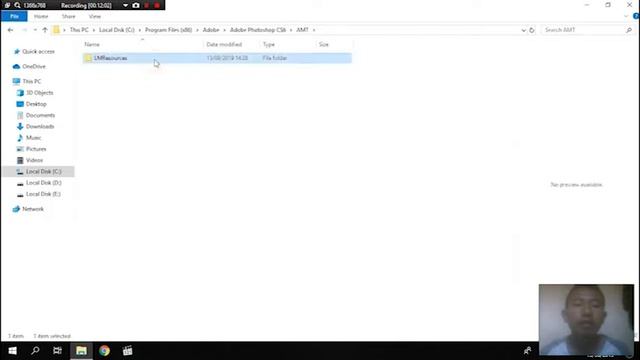The height and width of the screenshot is (360, 640).
Task: Click the Forward navigation arrow
Action: pyautogui.click(x=24, y=30)
